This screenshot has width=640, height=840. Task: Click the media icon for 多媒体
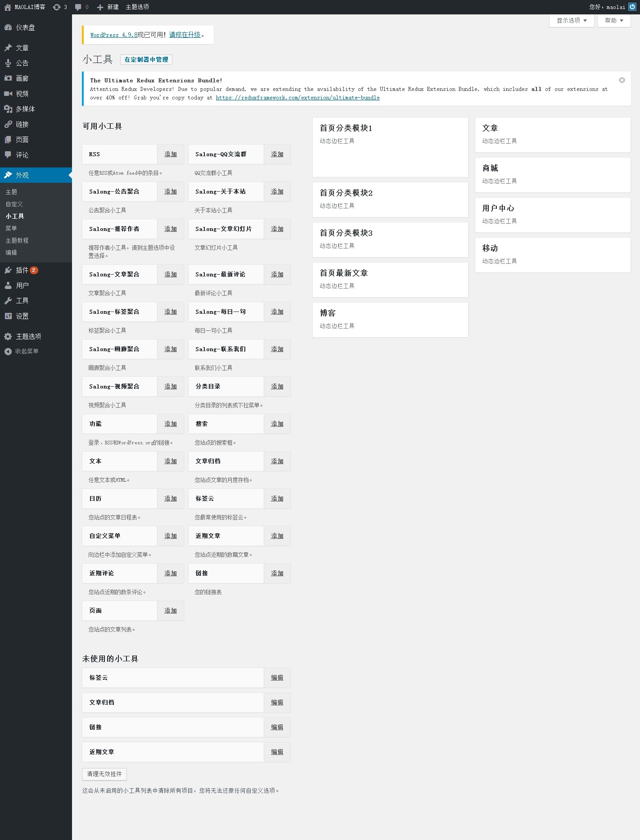pos(8,109)
